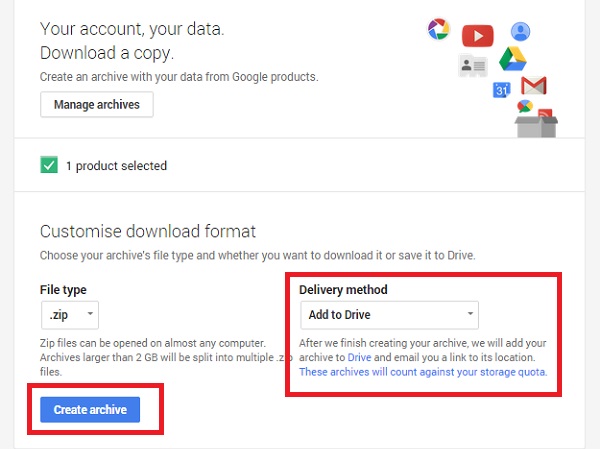Click the Picasa pinwheel icon
Screen dimensions: 600x449
click(x=439, y=29)
